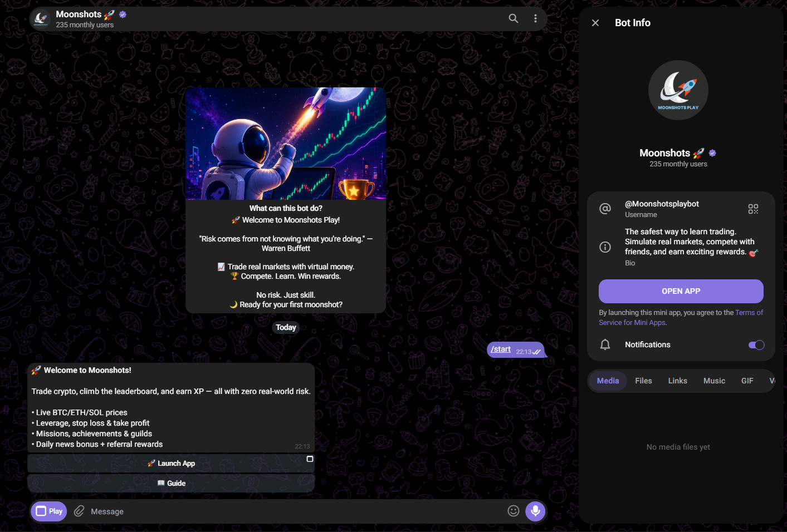787x532 pixels.
Task: Switch to the Links tab
Action: (677, 381)
